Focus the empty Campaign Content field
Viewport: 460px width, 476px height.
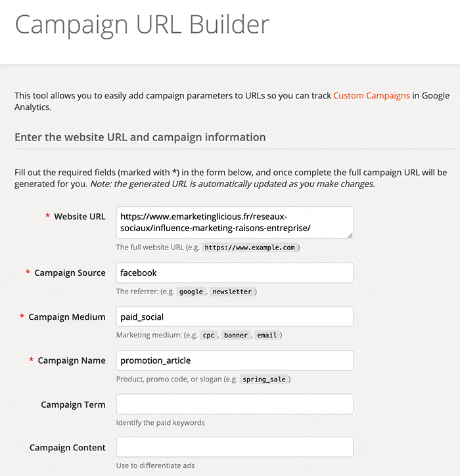(235, 447)
